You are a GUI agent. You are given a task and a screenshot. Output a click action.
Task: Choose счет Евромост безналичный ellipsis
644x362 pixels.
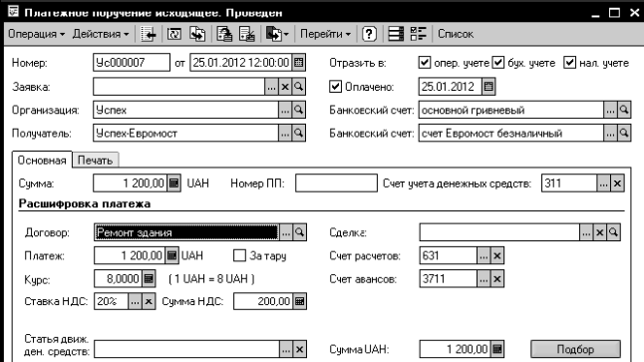(610, 133)
